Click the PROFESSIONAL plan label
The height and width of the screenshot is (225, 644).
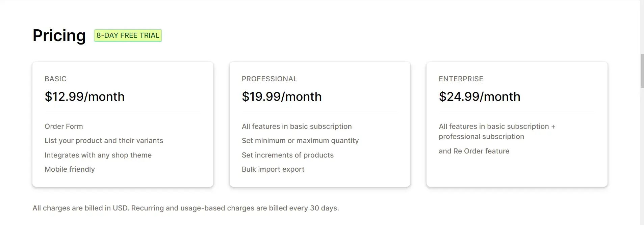[x=269, y=79]
